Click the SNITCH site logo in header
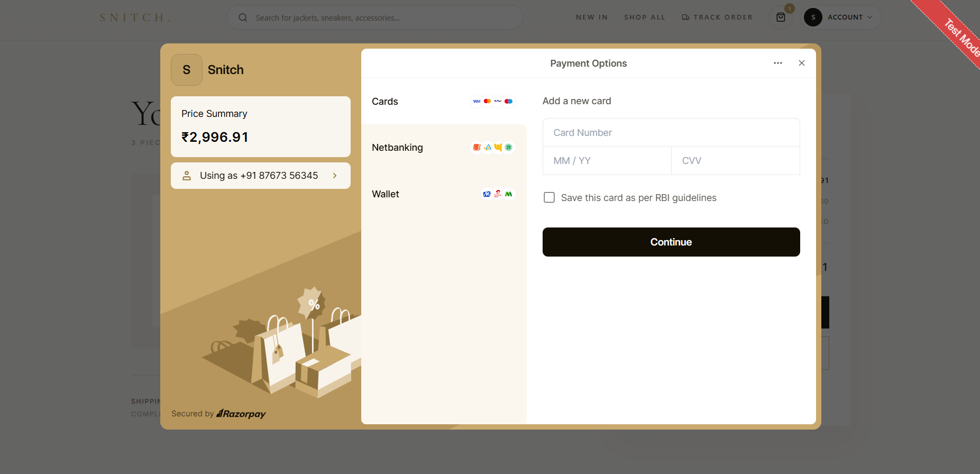980x474 pixels. pos(135,17)
